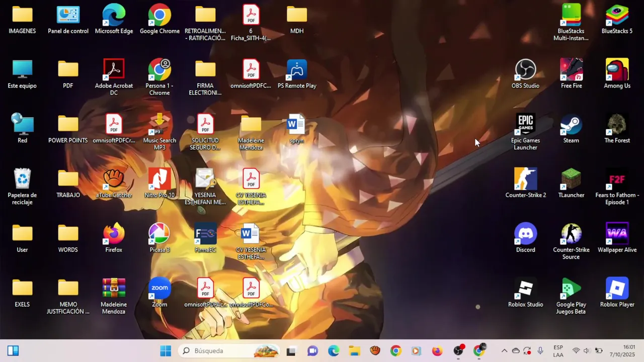Open File Explorer from the taskbar
This screenshot has width=644, height=362.
click(x=355, y=351)
